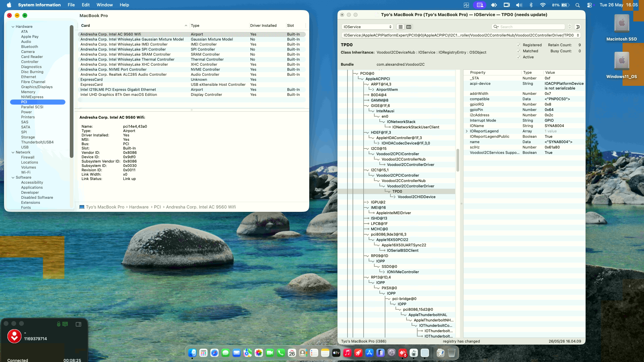644x362 pixels.
Task: Toggle the Matched checkbox for TPD0
Action: [x=519, y=51]
